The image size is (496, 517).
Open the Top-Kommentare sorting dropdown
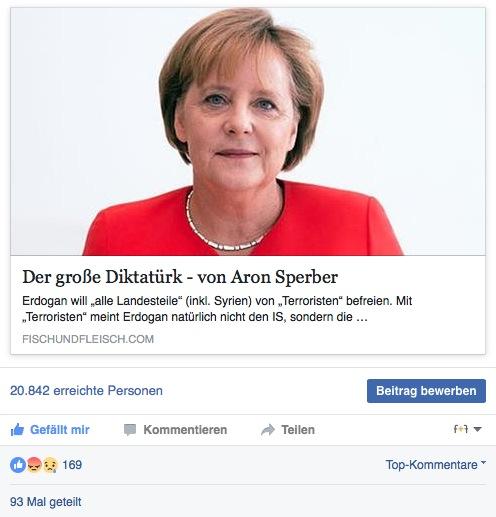tap(436, 465)
